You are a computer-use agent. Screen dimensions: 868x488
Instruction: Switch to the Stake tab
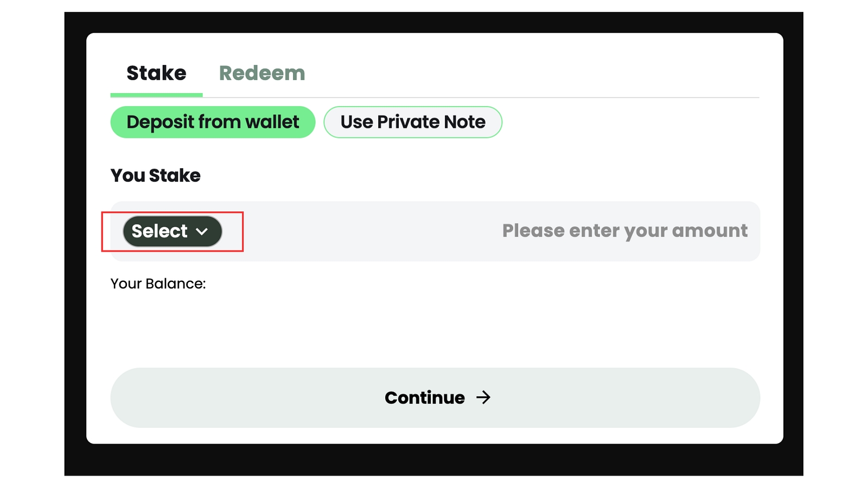pos(156,74)
